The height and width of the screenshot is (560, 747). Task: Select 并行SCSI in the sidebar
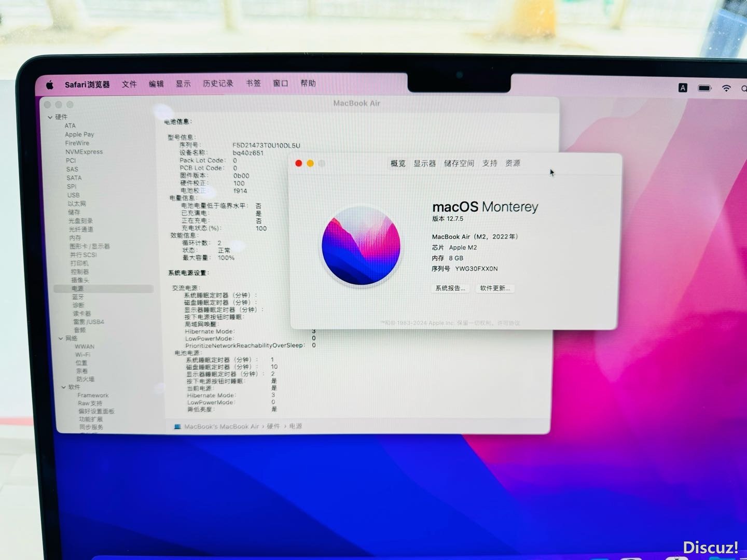pyautogui.click(x=83, y=255)
